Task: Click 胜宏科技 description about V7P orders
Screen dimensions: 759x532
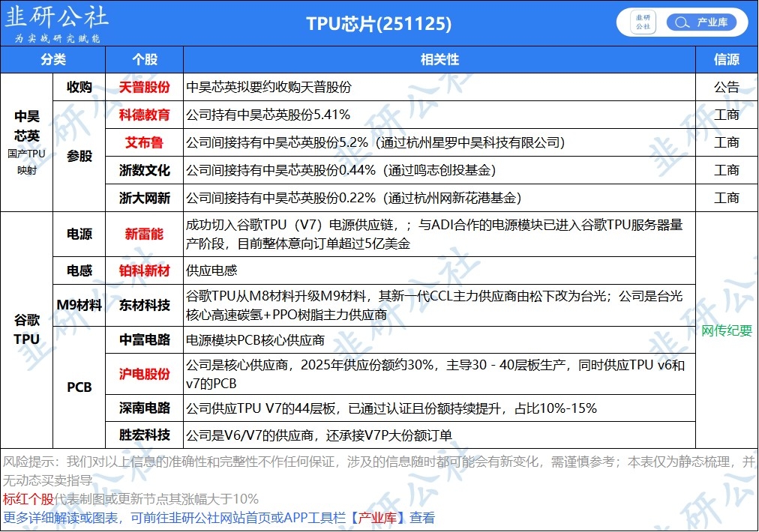Action: click(319, 435)
